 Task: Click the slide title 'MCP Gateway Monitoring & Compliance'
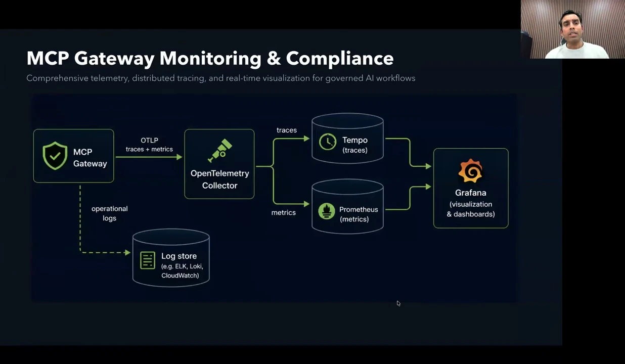click(x=210, y=58)
